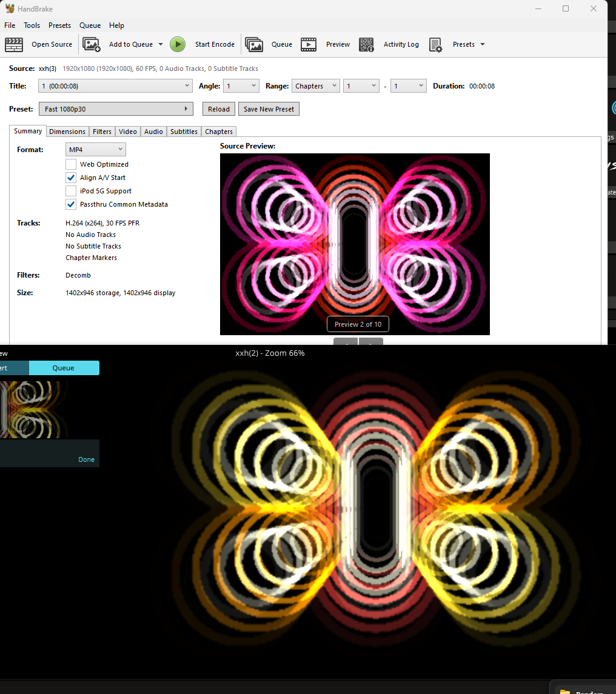The height and width of the screenshot is (694, 616).
Task: Click the Preview film icon
Action: coord(309,44)
